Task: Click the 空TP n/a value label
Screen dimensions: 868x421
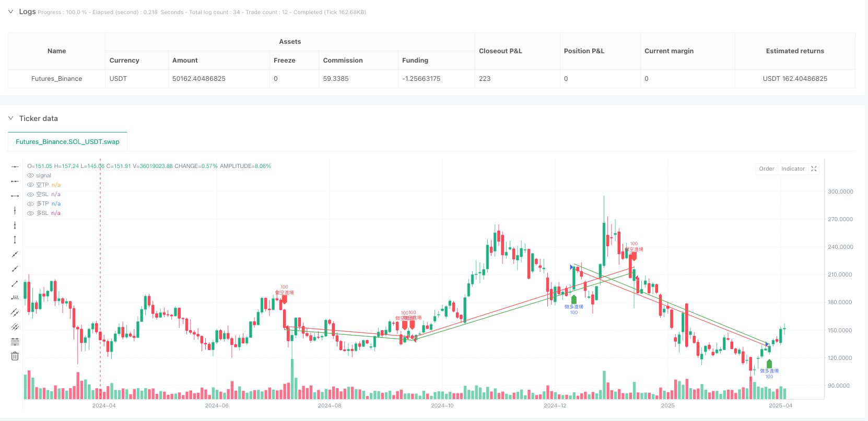Action: coord(56,185)
